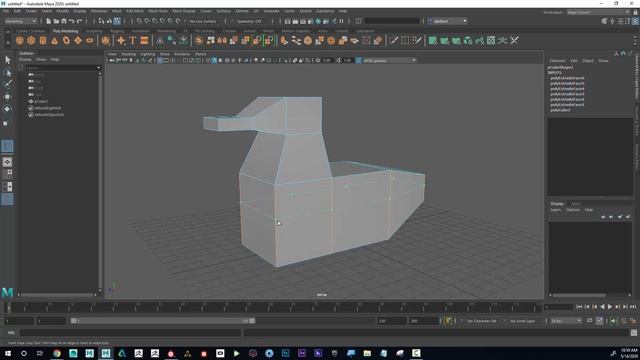
Task: Click the Open Scene folder icon
Action: pos(56,21)
